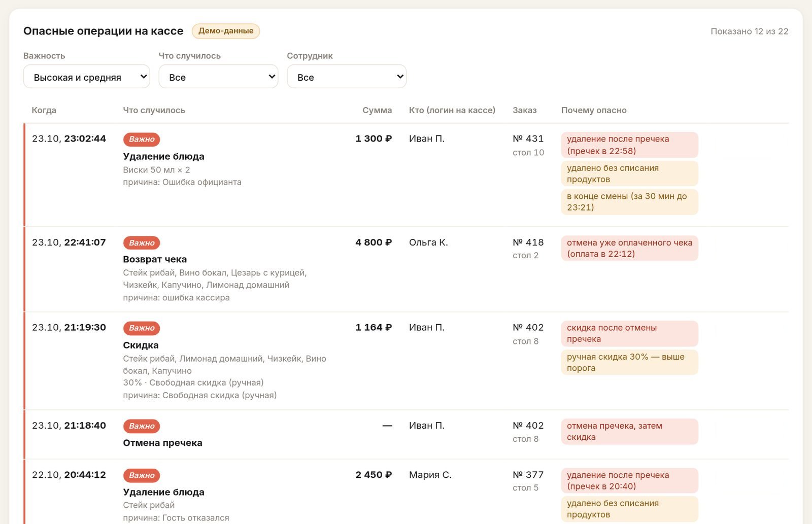Select order № 431
Viewport: 812px width, 524px height.
click(x=528, y=138)
